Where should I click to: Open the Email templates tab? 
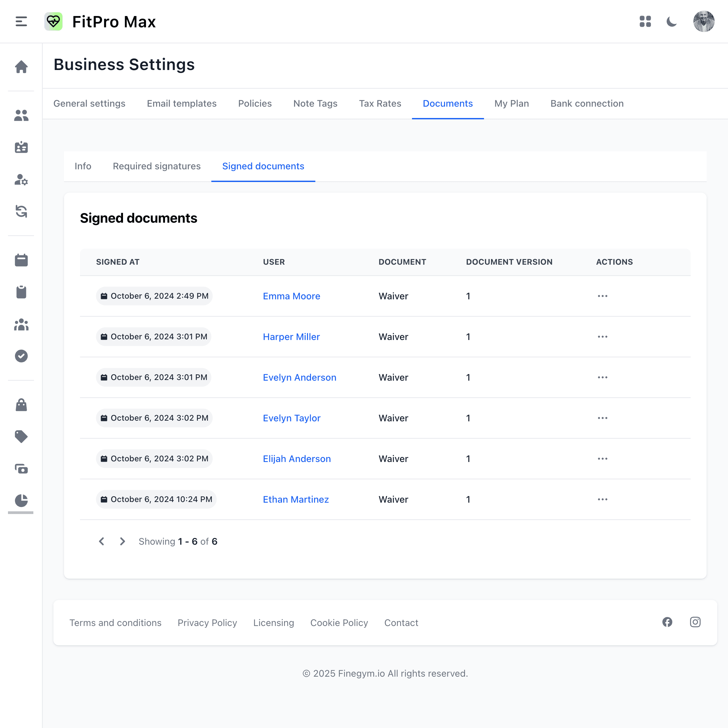click(182, 104)
